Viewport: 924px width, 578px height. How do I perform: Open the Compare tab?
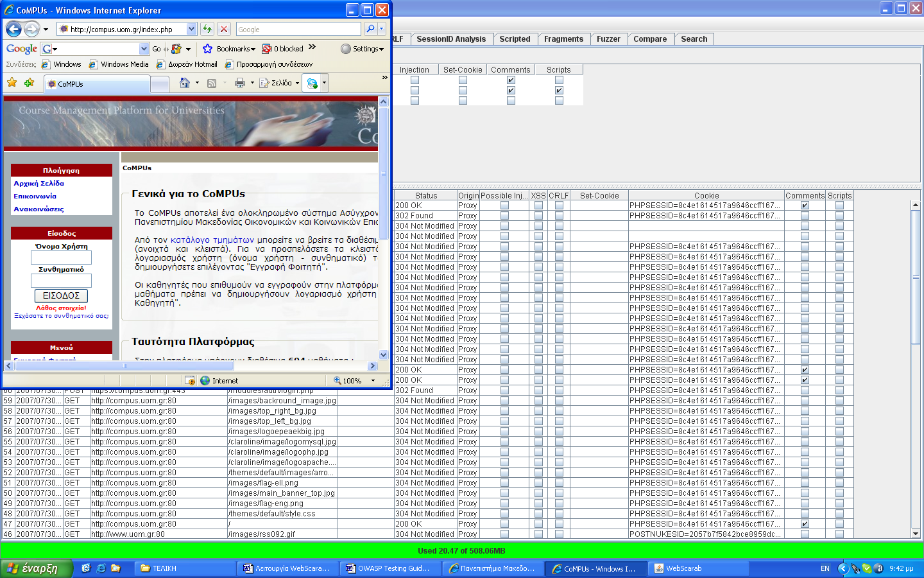tap(650, 39)
